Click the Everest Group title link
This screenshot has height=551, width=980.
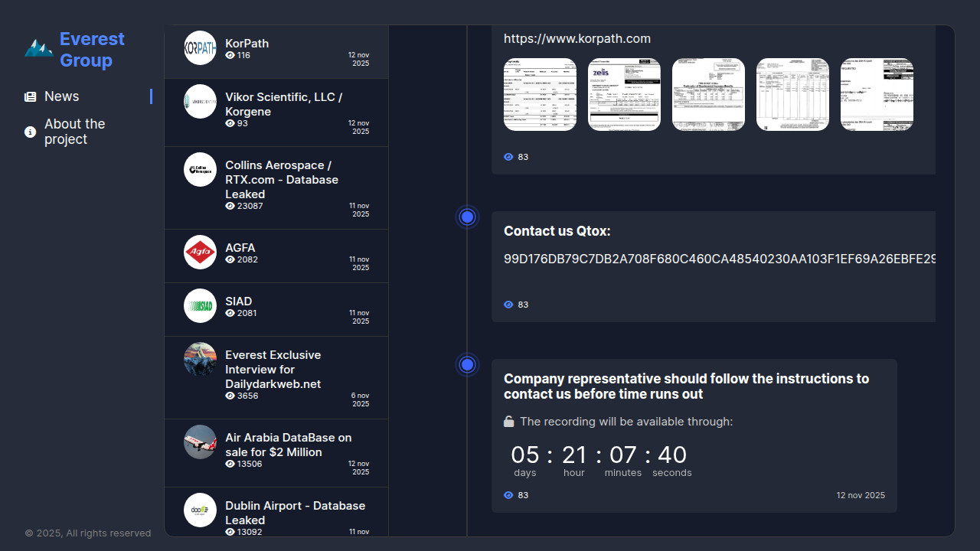pyautogui.click(x=92, y=50)
